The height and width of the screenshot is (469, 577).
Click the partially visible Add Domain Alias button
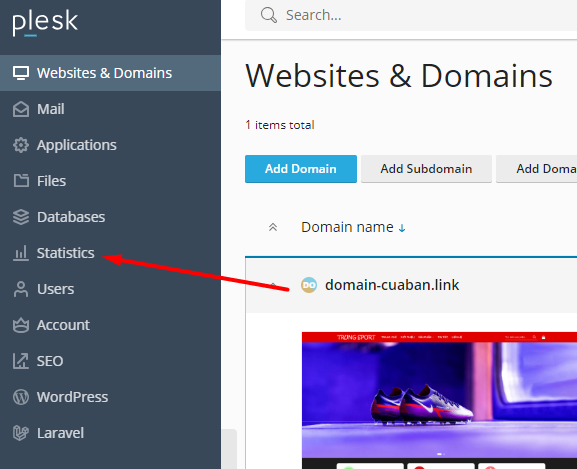[537, 169]
